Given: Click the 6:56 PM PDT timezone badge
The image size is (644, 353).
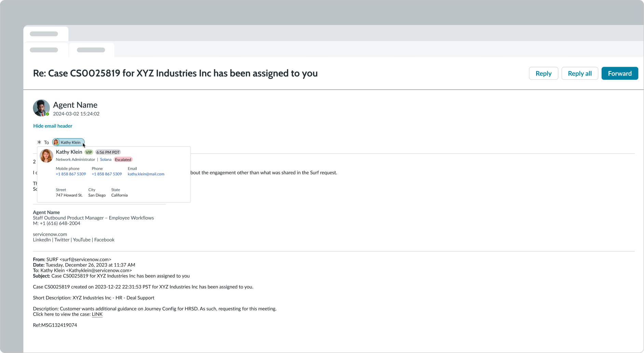Looking at the screenshot, I should [108, 152].
